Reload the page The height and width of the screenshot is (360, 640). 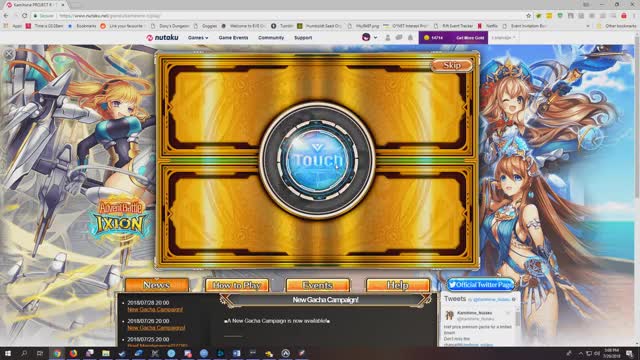click(25, 16)
